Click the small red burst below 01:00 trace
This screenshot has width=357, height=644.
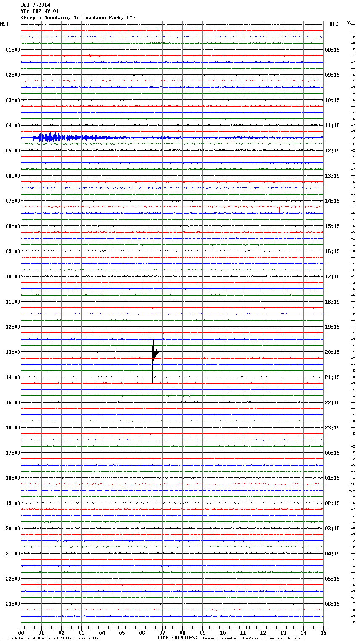coord(95,55)
